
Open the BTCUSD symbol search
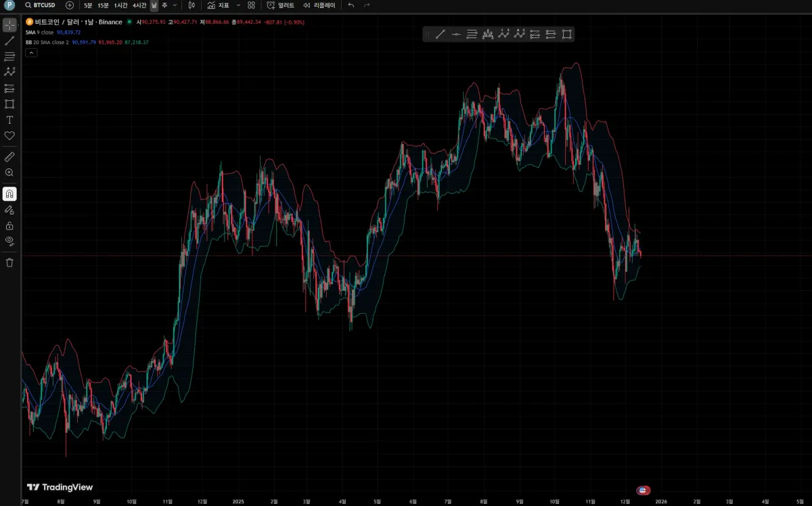point(39,5)
